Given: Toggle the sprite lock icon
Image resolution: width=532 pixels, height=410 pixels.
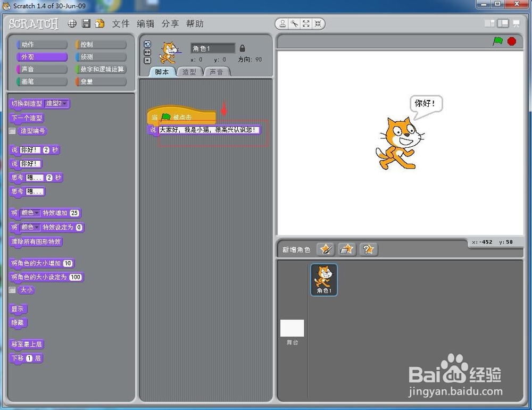Looking at the screenshot, I should tap(242, 48).
